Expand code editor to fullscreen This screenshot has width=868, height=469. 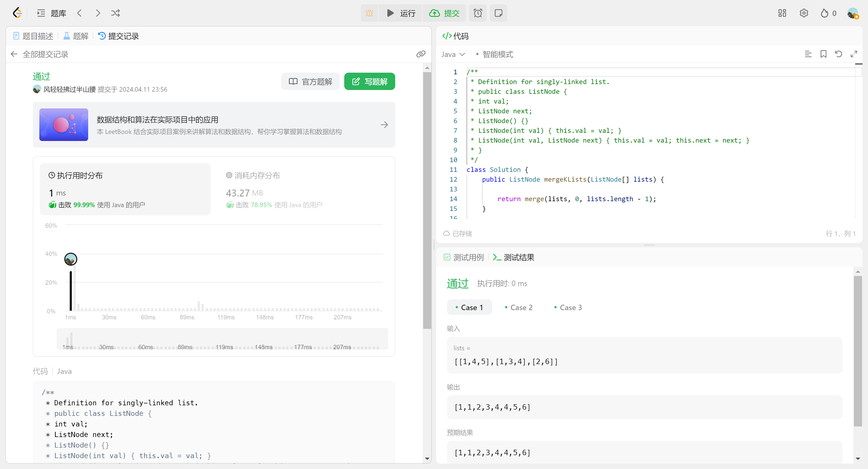[854, 54]
